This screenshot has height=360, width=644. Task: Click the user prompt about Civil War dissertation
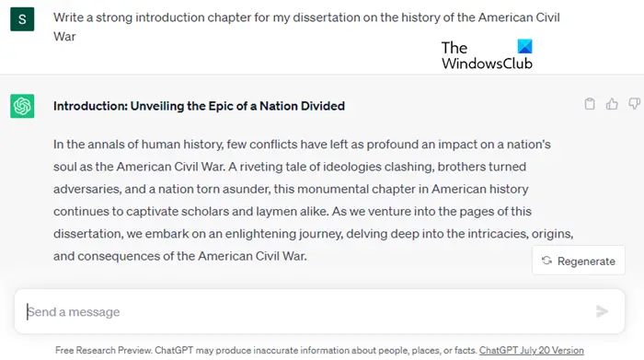tap(306, 27)
